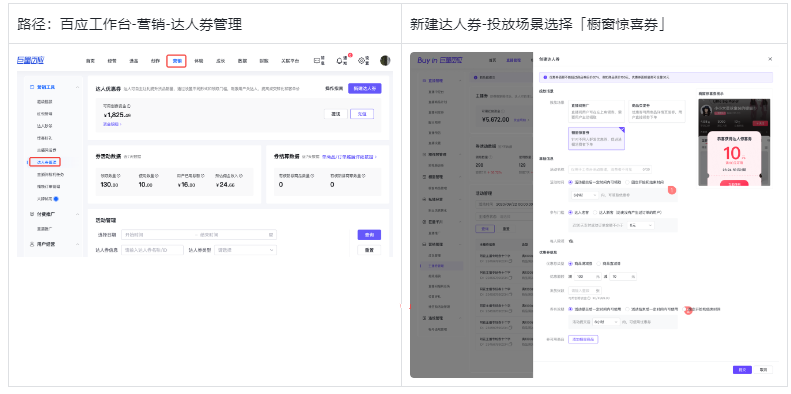Select first validity period radio
This screenshot has width=791, height=394.
571,309
